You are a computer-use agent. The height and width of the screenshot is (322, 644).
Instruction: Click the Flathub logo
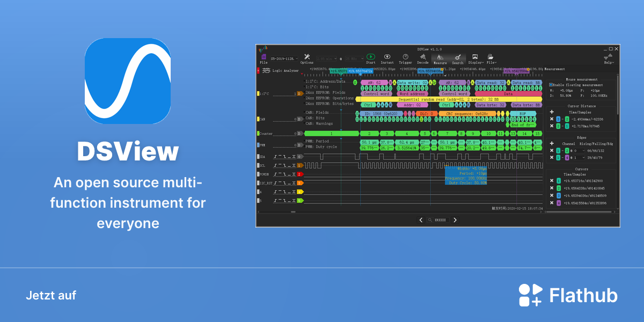(x=568, y=295)
